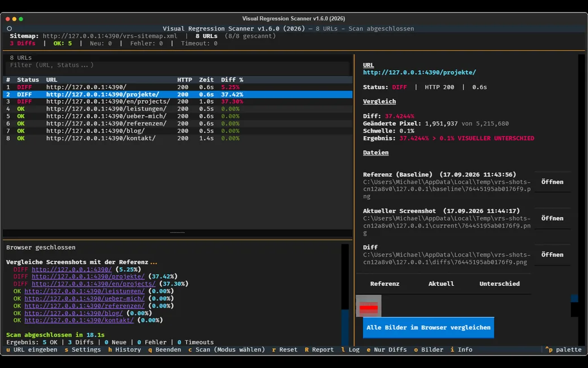The width and height of the screenshot is (588, 368).
Task: Open log link for /en/projects/
Action: pyautogui.click(x=93, y=284)
